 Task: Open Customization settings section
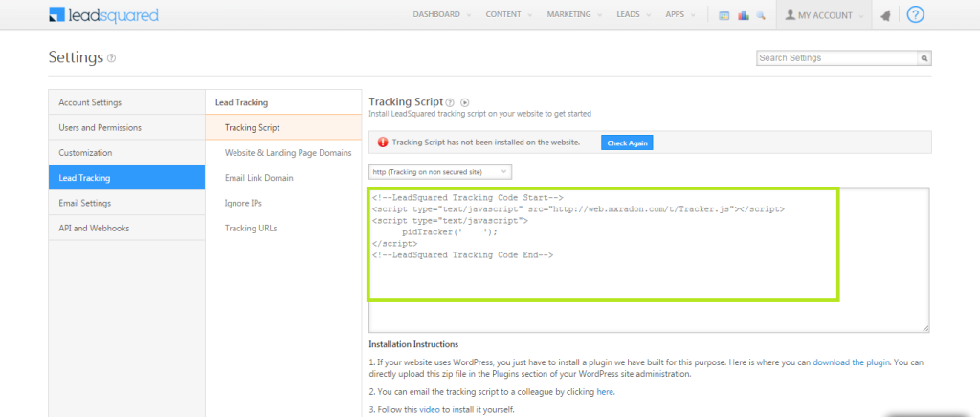(x=126, y=152)
